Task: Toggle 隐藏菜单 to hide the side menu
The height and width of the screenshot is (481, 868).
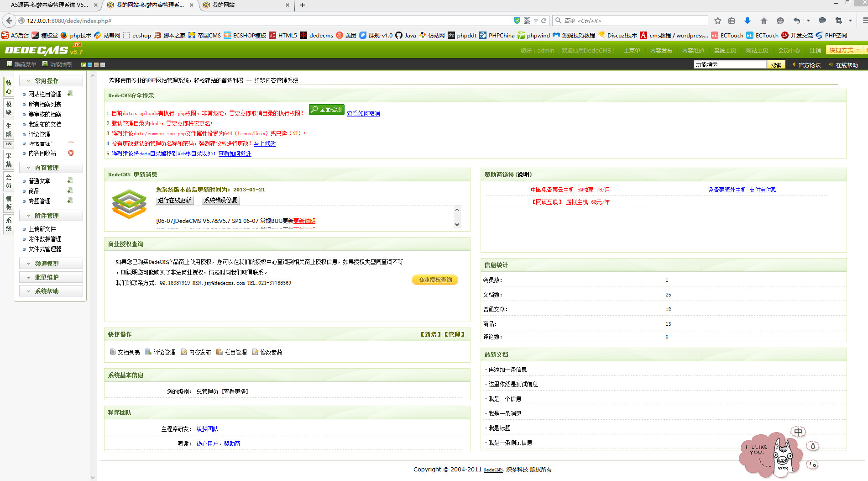Action: [x=21, y=64]
